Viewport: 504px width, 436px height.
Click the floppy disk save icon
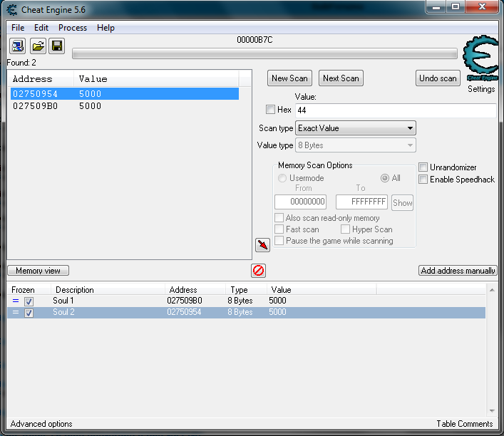coord(57,46)
